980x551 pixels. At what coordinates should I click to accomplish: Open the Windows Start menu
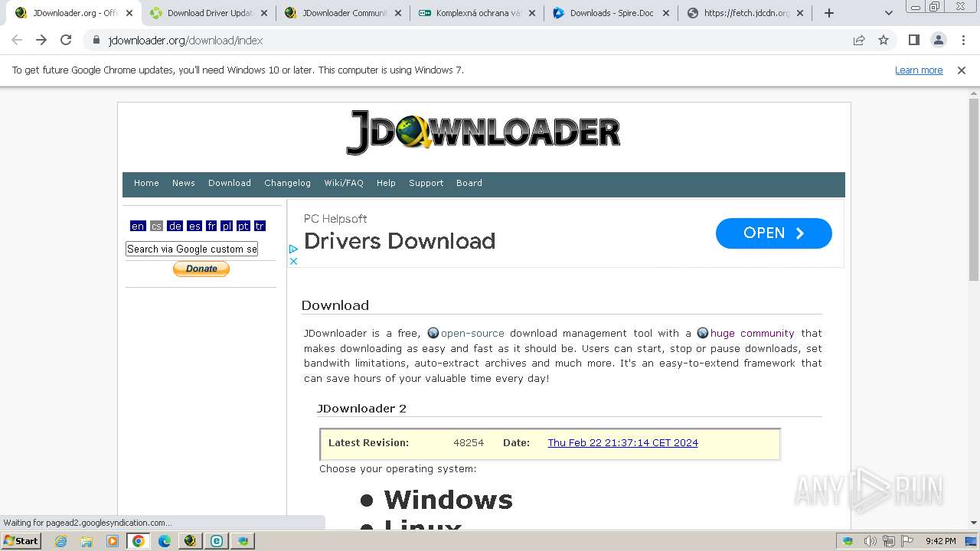tap(21, 540)
